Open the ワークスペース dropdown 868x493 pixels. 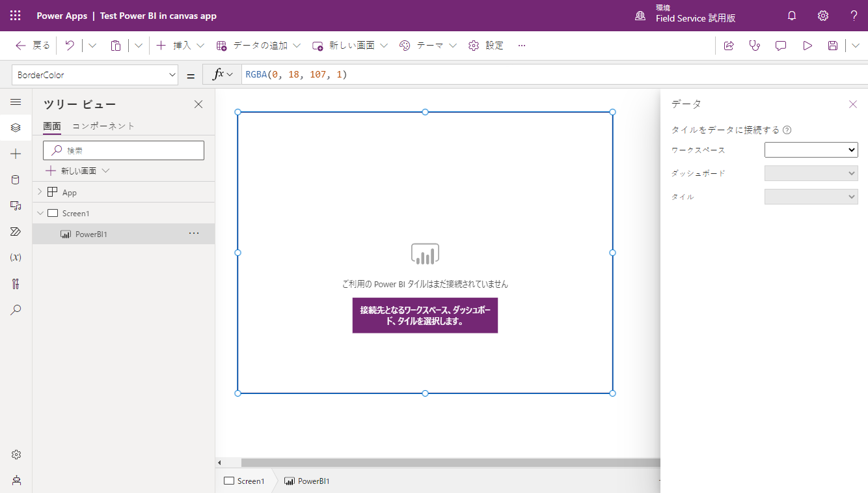pyautogui.click(x=811, y=150)
